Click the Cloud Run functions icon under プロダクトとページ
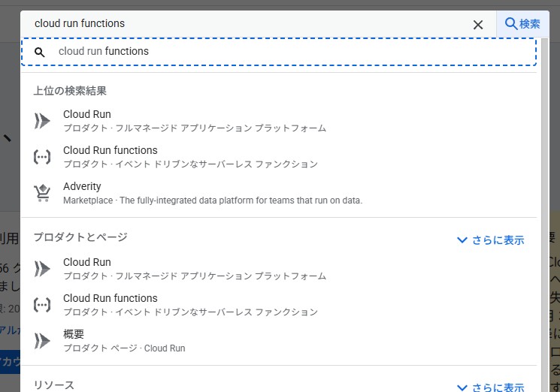Screen dimensions: 560x392 tap(43, 305)
